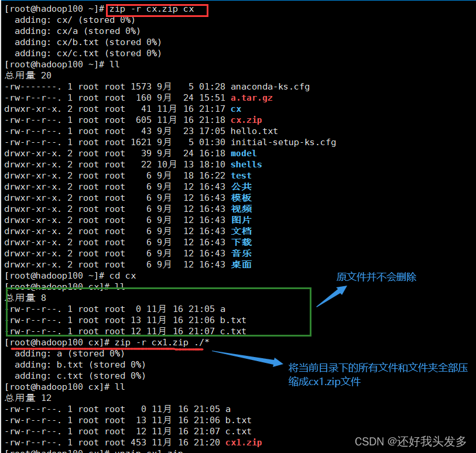Click the 'zip -r cx.zip cx' command text
476x453 pixels.
[x=152, y=9]
